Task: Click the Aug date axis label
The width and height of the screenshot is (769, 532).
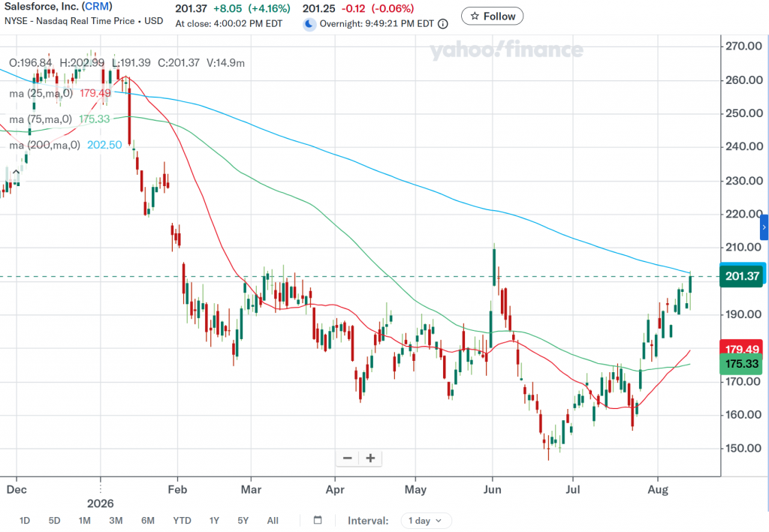Action: coord(658,489)
